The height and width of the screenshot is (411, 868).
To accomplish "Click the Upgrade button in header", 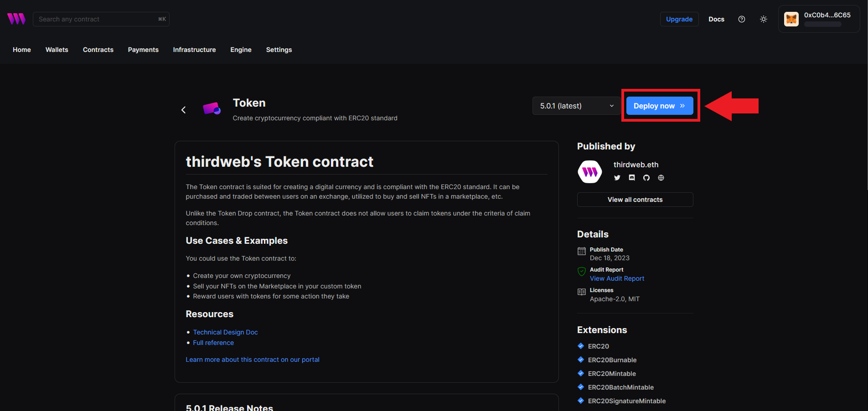I will pos(679,19).
